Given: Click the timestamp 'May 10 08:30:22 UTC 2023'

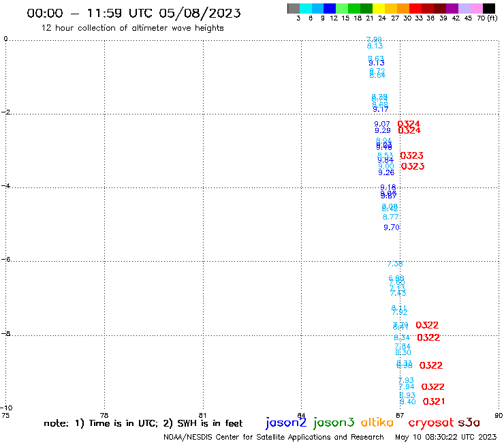Looking at the screenshot, I should coord(445,437).
